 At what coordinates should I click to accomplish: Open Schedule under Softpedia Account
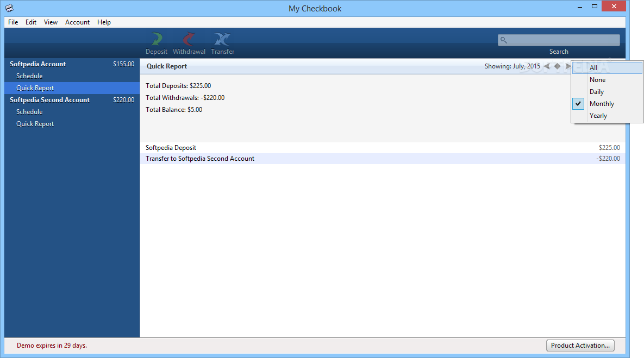(x=72, y=76)
